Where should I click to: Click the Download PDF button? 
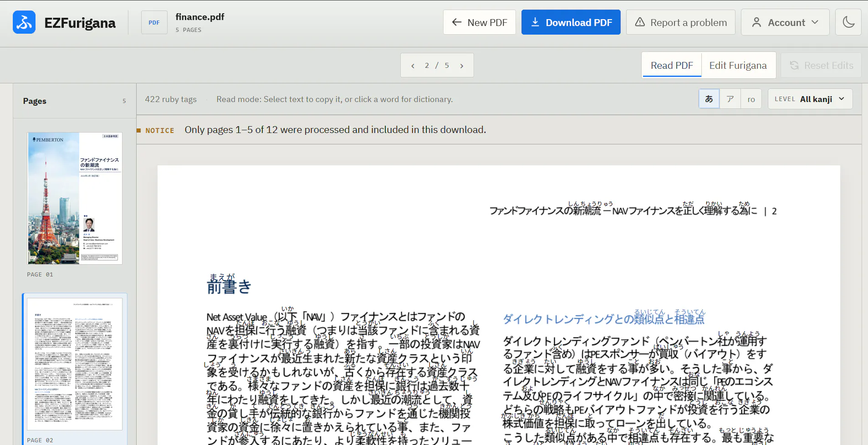(571, 22)
